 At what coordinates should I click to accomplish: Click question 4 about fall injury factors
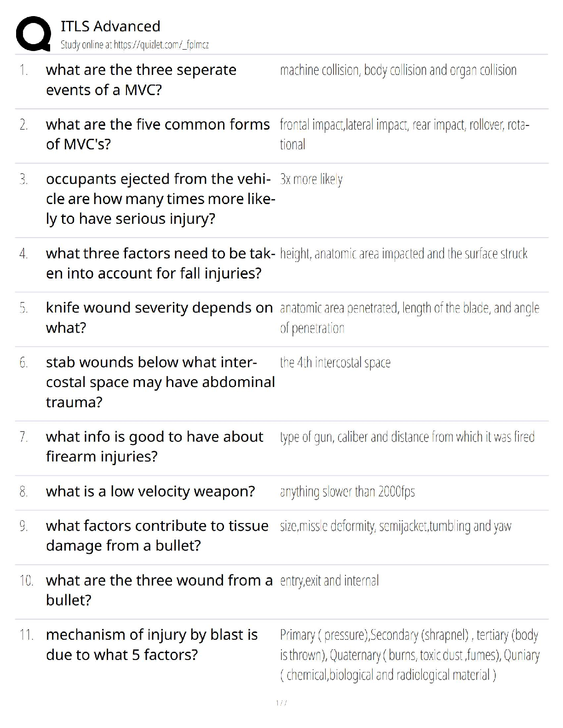pyautogui.click(x=161, y=263)
